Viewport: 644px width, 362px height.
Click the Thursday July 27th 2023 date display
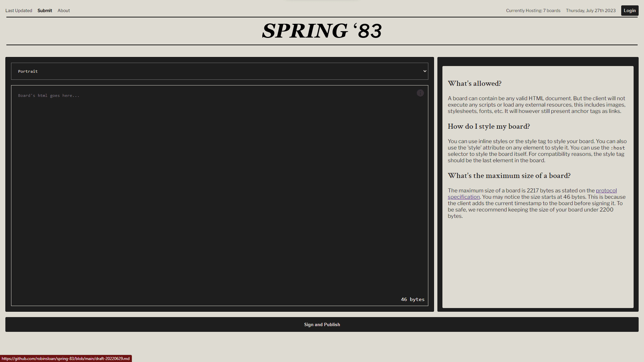[x=591, y=11]
